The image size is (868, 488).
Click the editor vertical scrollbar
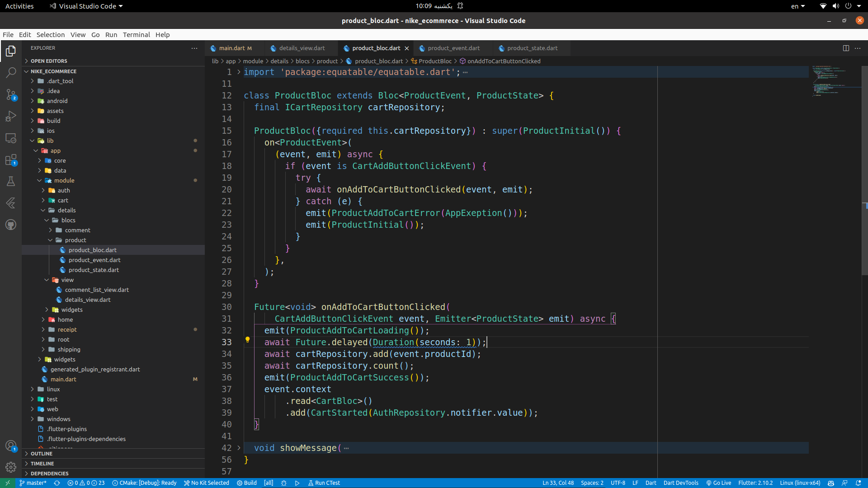click(864, 171)
